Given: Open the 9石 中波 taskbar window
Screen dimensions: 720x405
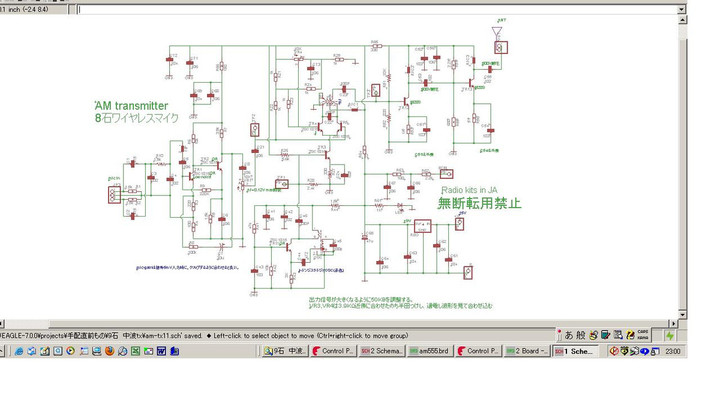Looking at the screenshot, I should tap(285, 352).
